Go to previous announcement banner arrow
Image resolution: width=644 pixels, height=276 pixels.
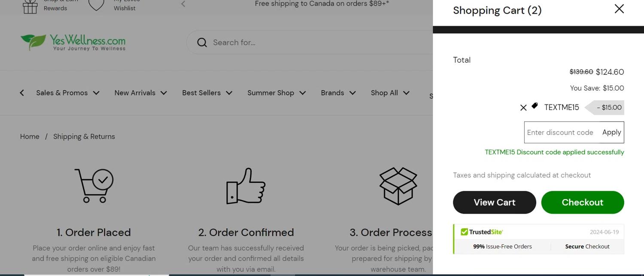coord(183,4)
